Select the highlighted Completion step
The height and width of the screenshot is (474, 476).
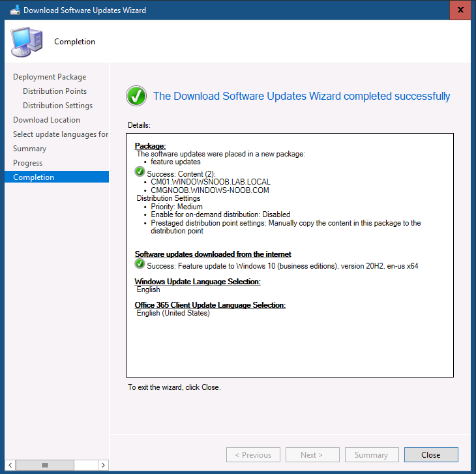click(57, 177)
